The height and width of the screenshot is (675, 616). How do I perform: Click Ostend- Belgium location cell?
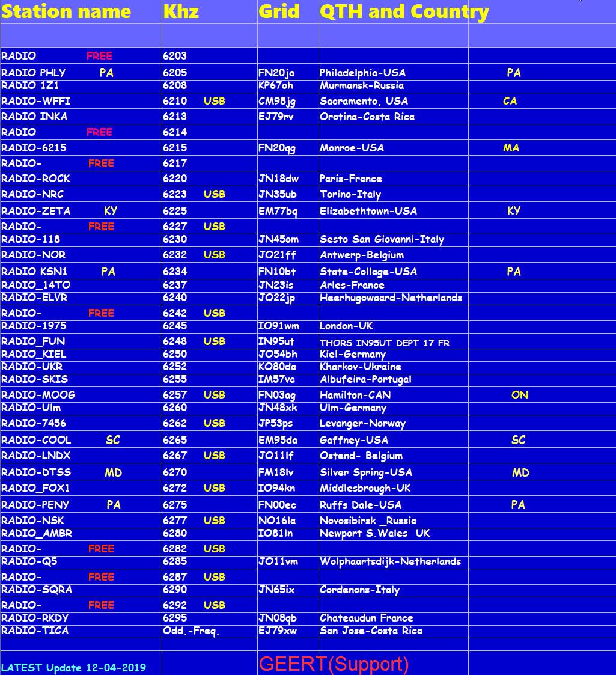click(361, 455)
